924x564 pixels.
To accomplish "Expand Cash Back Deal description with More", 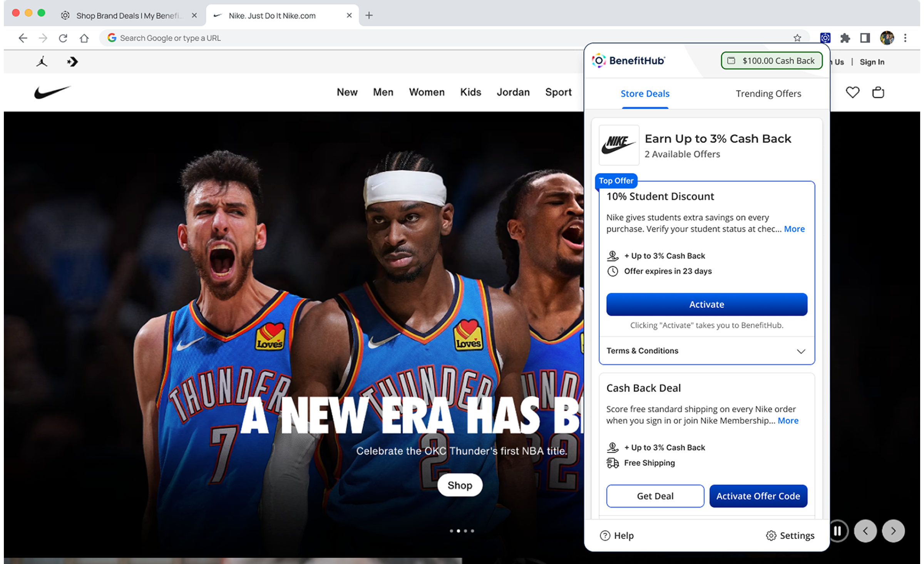I will (788, 421).
